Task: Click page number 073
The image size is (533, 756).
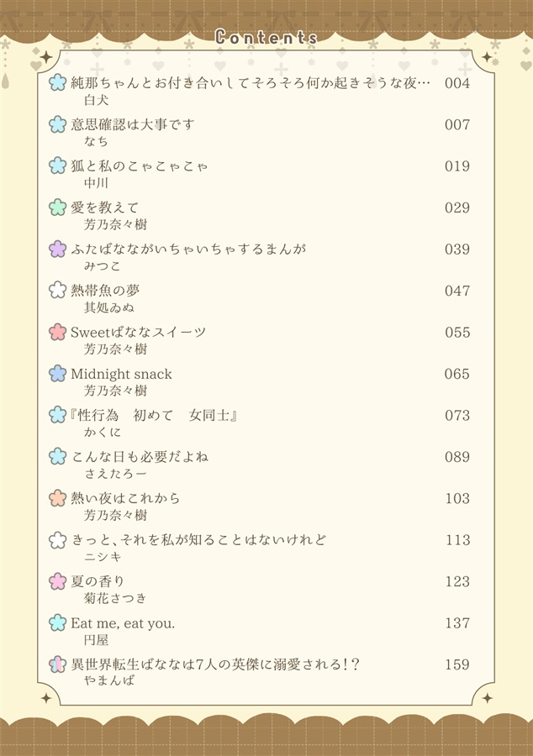Action: [457, 416]
